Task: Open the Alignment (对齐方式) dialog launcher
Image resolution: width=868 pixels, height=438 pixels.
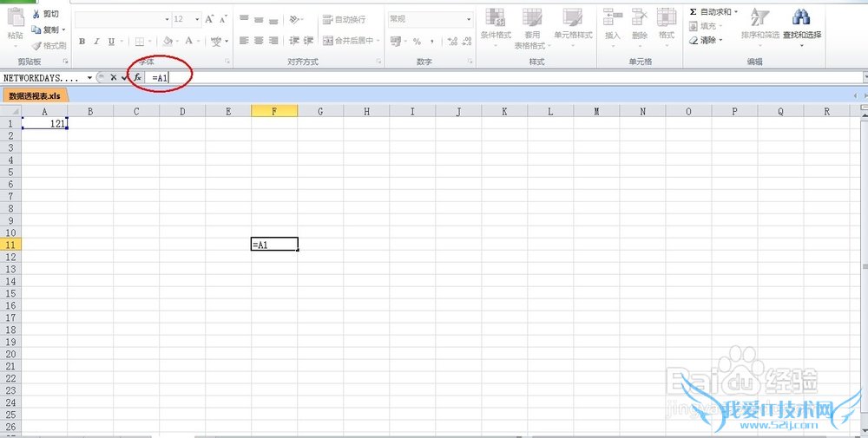Action: click(x=379, y=62)
